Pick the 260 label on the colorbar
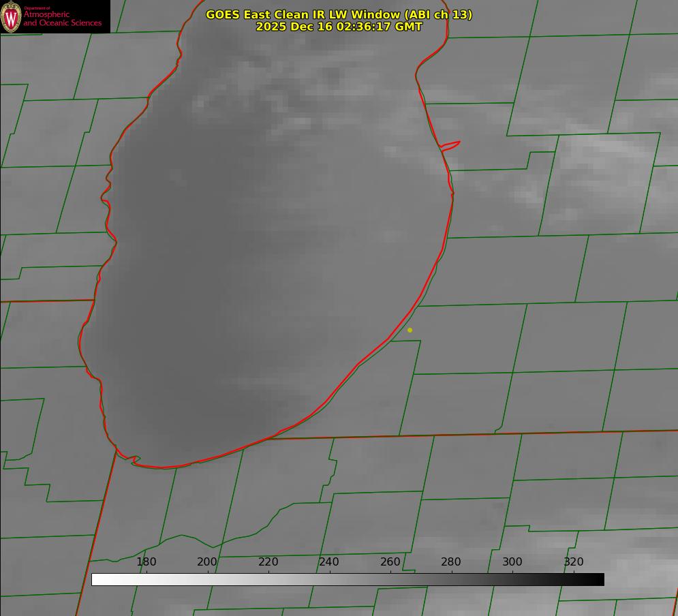Image resolution: width=678 pixels, height=616 pixels. click(x=390, y=561)
